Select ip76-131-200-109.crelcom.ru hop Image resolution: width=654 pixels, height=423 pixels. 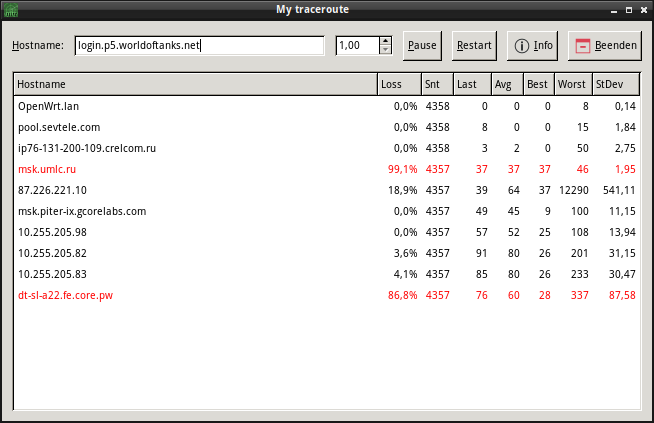(327, 148)
